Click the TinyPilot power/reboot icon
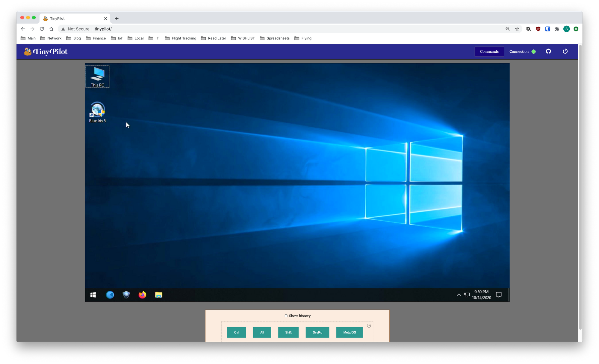Screen dimensions: 599x364 pyautogui.click(x=565, y=51)
